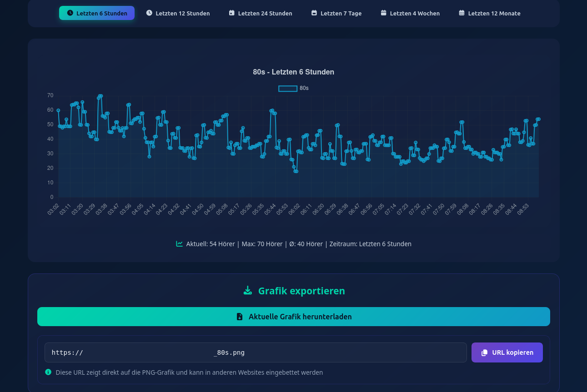587x392 pixels.
Task: Click the clock icon in Letzten 6 Stunden
Action: click(x=70, y=13)
